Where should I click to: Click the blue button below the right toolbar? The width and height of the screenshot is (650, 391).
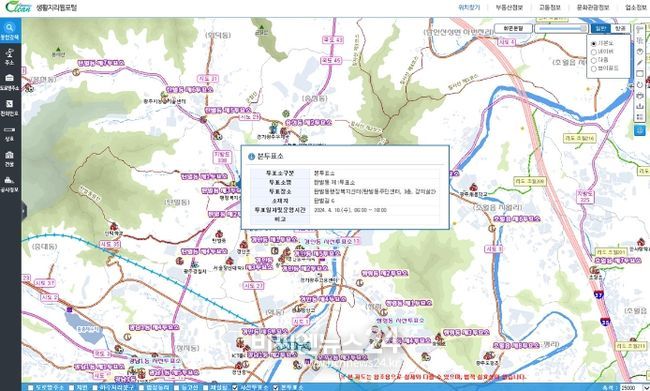tap(640, 130)
